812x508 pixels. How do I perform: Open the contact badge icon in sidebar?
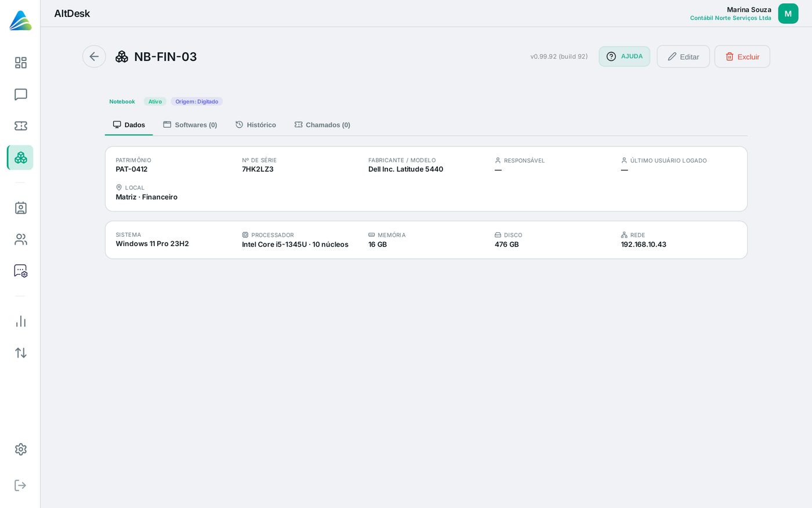[21, 208]
